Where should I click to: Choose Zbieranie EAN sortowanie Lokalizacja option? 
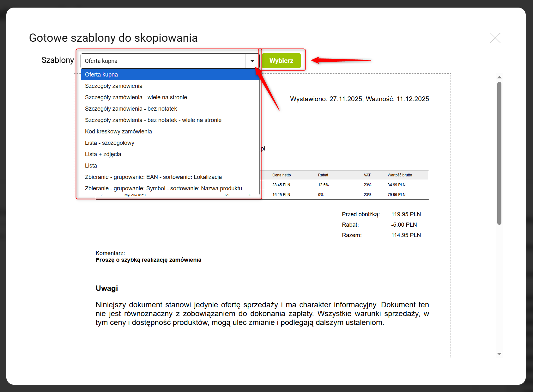153,177
